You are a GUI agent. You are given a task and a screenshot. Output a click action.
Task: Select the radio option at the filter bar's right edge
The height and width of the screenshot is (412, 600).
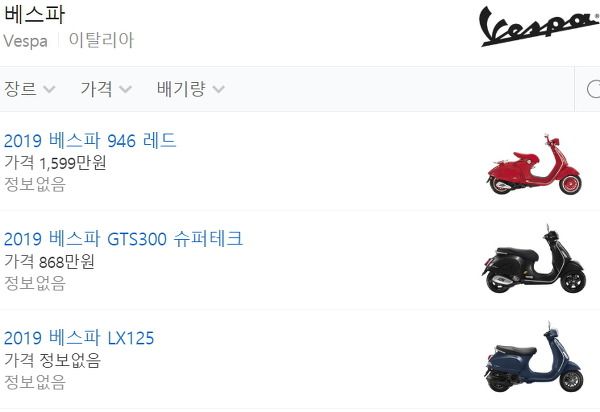point(593,89)
